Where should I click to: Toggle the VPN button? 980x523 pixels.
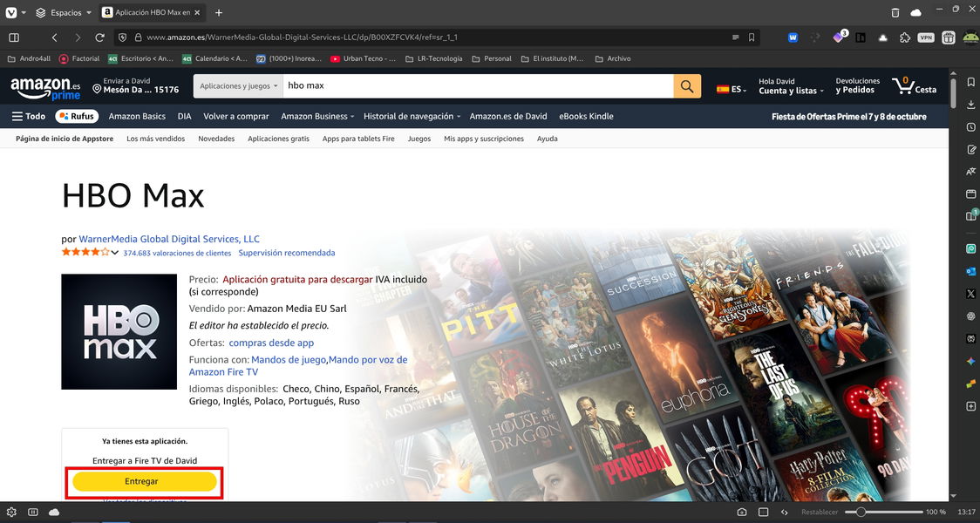(x=926, y=37)
